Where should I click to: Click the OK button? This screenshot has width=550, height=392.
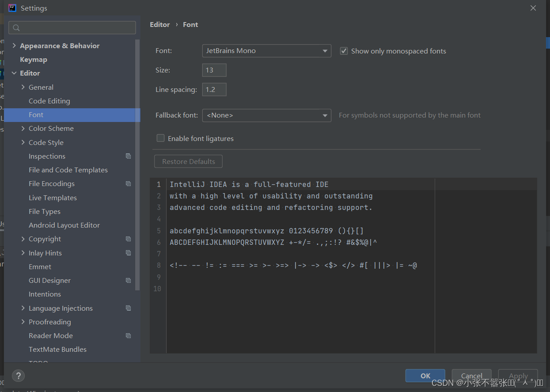[x=425, y=376]
